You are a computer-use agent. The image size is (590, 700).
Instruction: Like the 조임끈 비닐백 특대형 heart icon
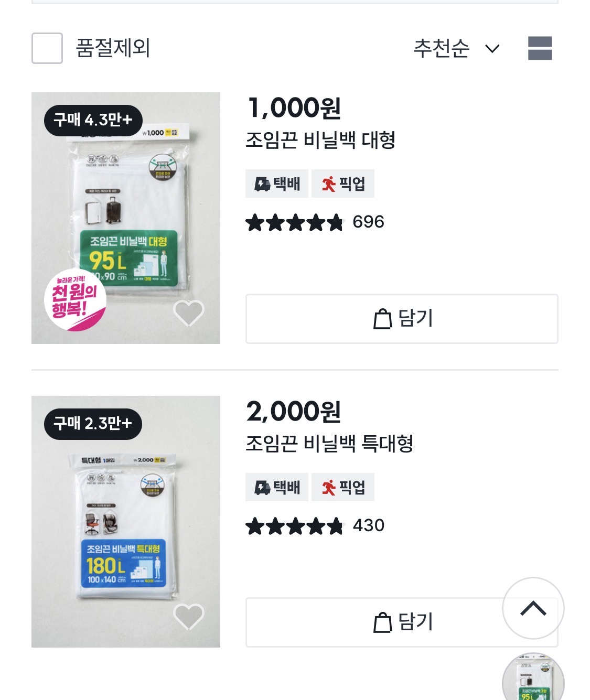pos(189,616)
